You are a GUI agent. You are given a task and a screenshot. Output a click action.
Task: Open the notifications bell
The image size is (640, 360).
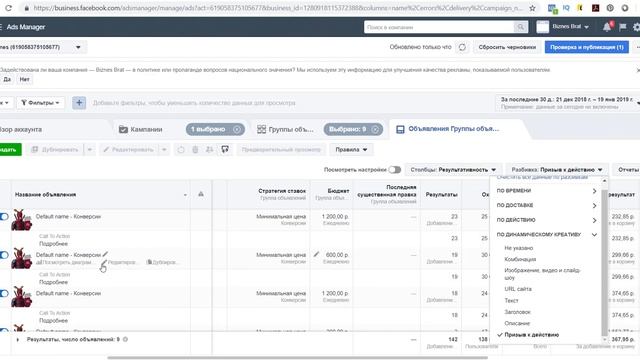(607, 27)
